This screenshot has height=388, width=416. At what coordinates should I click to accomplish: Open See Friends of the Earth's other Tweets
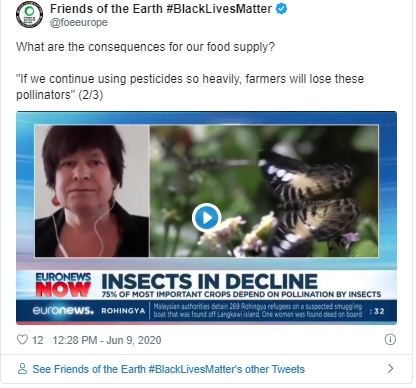click(x=169, y=369)
